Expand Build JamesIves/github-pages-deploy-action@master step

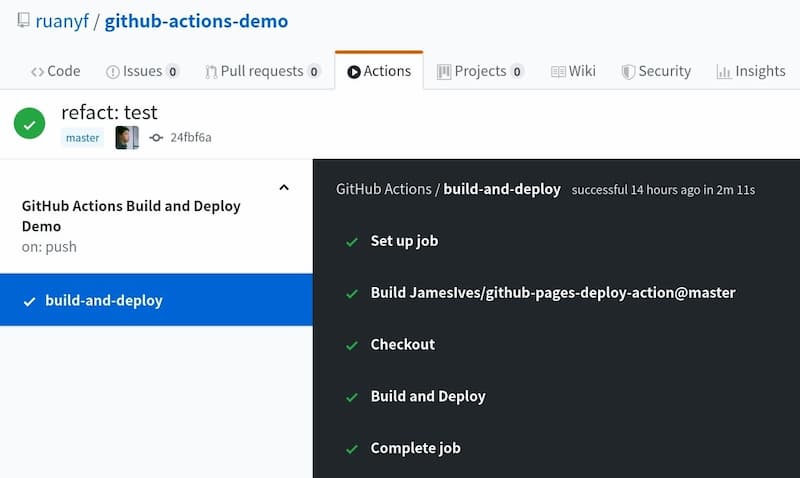coord(552,293)
